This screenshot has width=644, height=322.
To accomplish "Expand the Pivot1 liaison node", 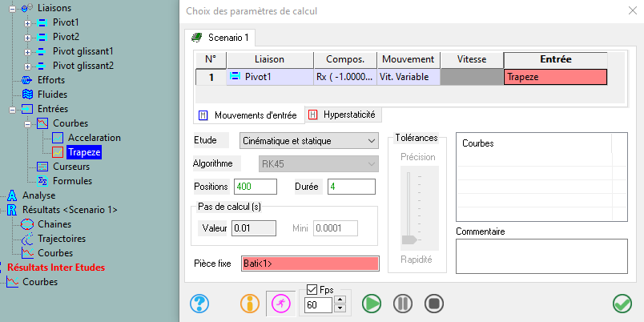I will coord(27,23).
